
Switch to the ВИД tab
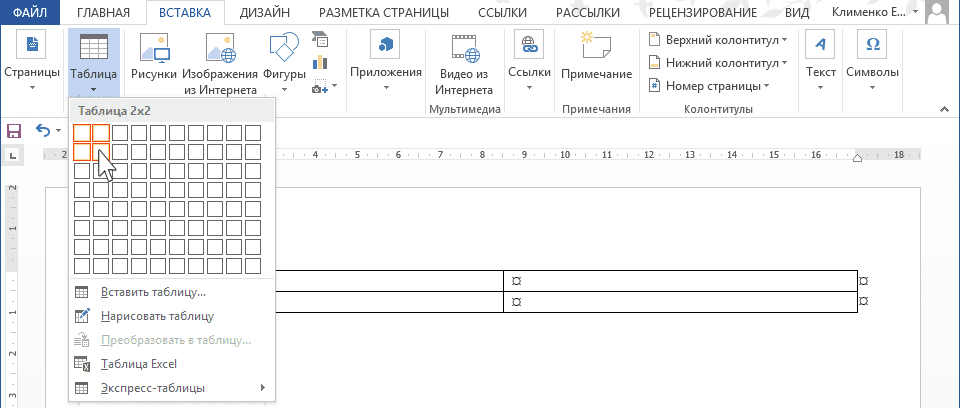tap(798, 12)
